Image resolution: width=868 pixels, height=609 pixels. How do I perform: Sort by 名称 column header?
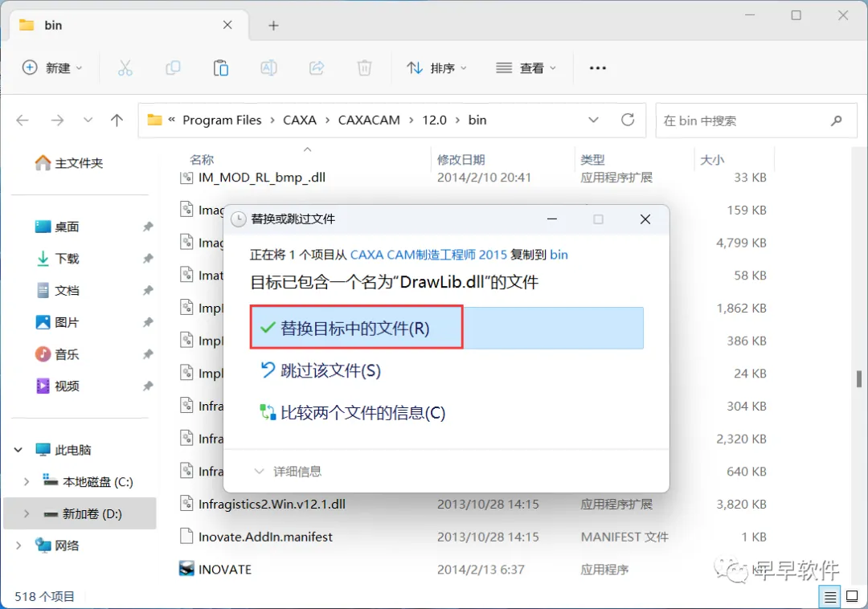pos(202,160)
